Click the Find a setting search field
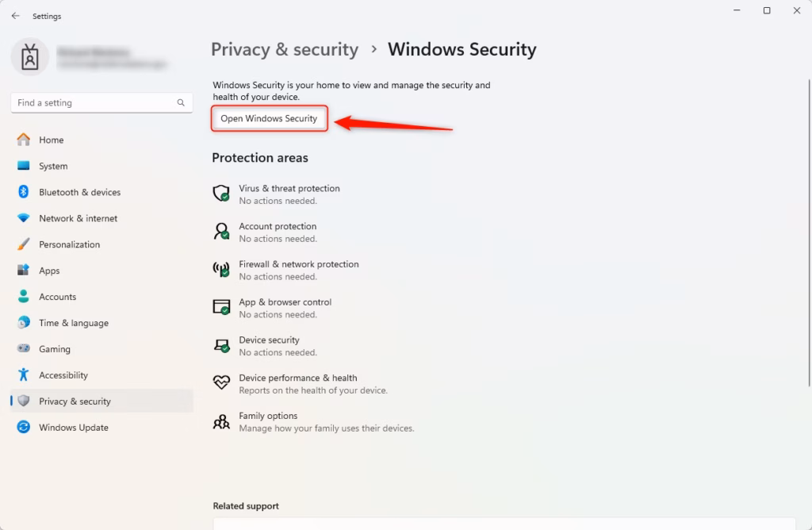This screenshot has width=812, height=530. click(101, 102)
